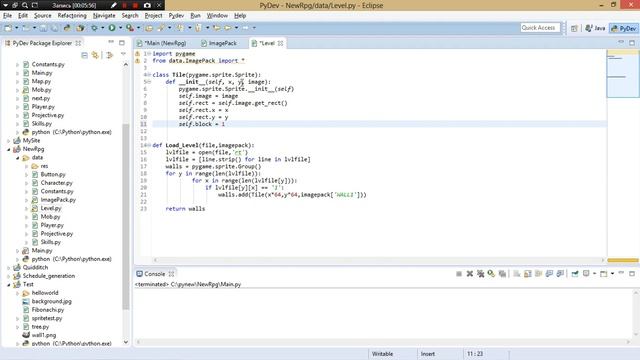The image size is (640, 360).
Task: Expand the Quidditch project
Action: point(9,268)
